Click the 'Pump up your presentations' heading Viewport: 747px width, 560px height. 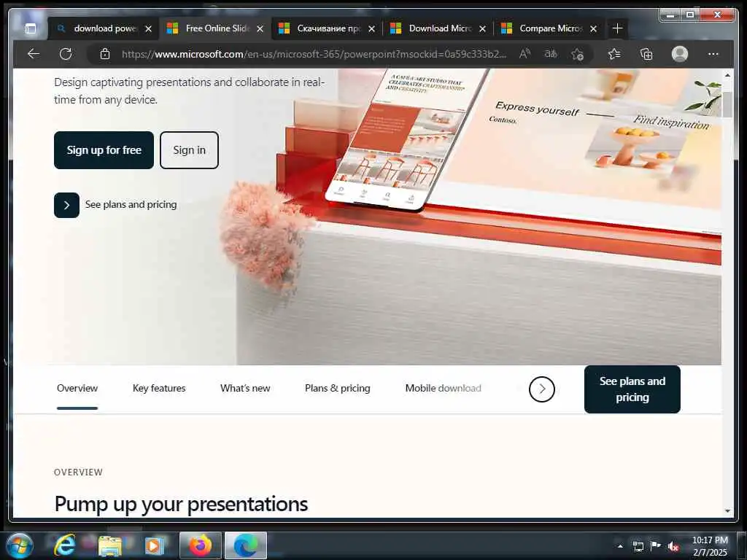click(x=181, y=504)
